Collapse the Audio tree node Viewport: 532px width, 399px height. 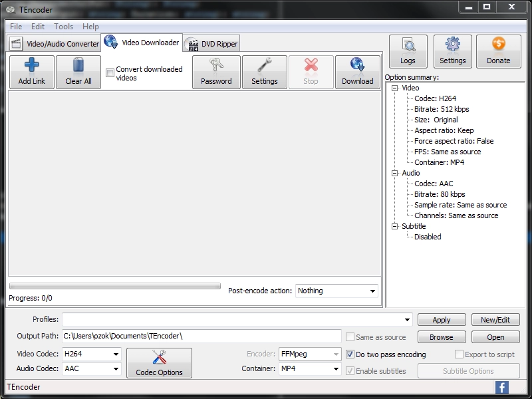pos(394,174)
